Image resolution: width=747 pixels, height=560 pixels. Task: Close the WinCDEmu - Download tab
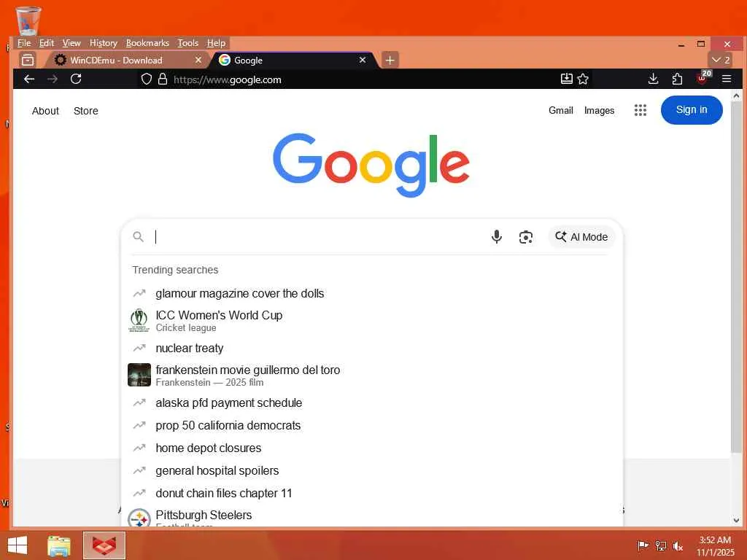click(x=198, y=60)
